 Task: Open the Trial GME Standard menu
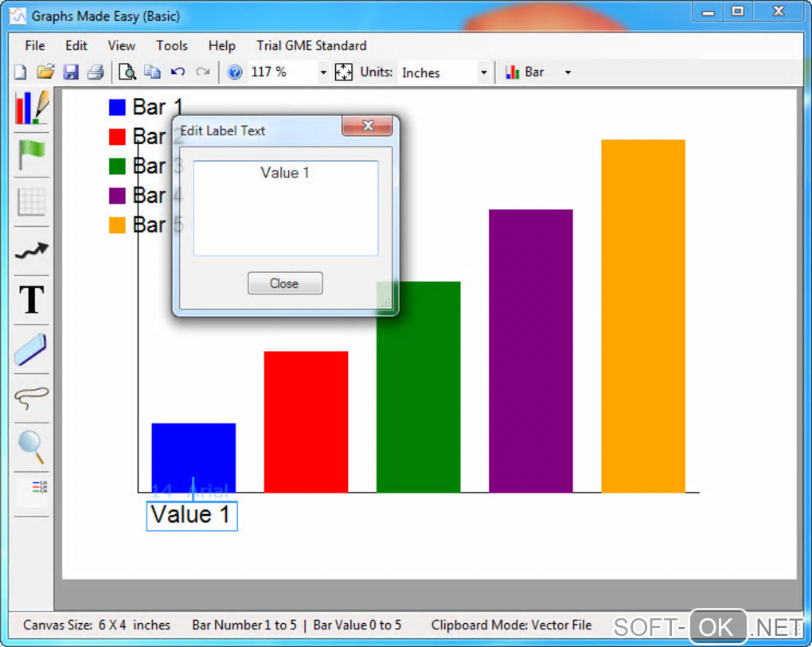311,45
